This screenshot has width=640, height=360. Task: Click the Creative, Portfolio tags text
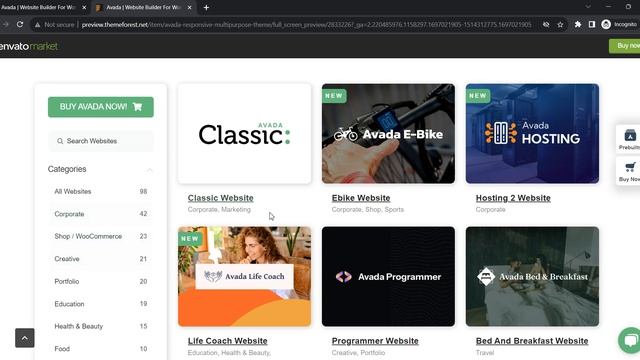(358, 353)
